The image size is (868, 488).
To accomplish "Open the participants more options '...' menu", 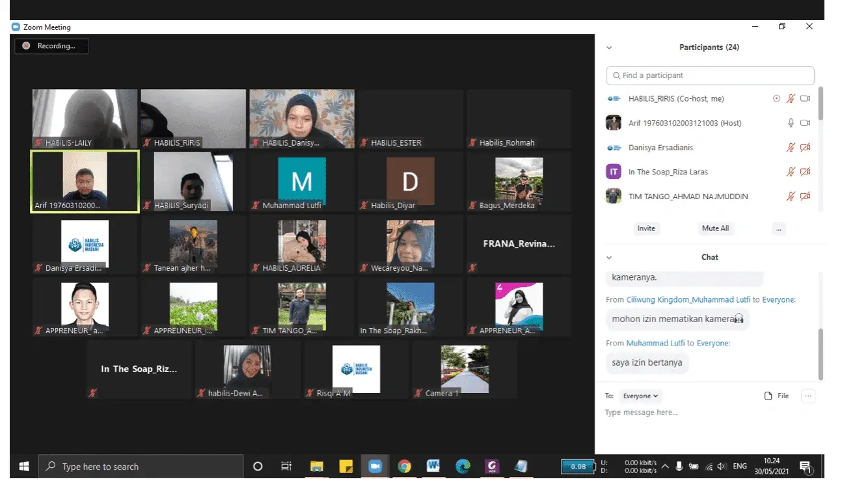I will (778, 228).
